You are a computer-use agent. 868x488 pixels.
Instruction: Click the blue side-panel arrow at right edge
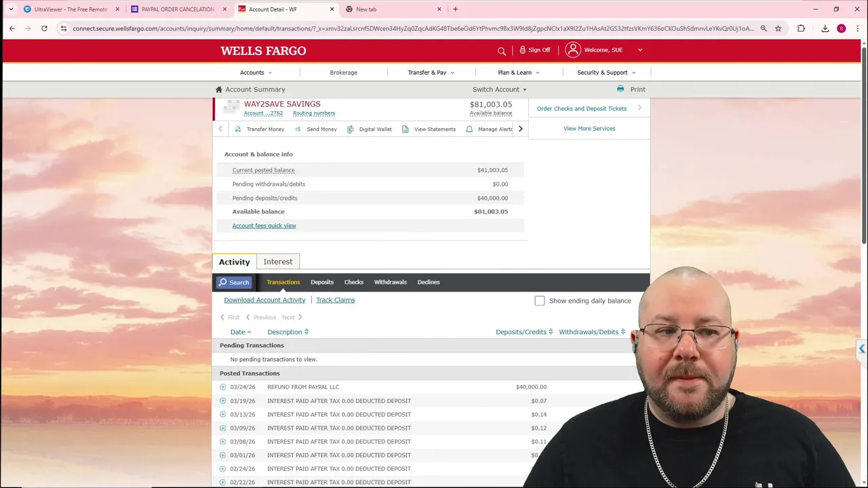861,349
